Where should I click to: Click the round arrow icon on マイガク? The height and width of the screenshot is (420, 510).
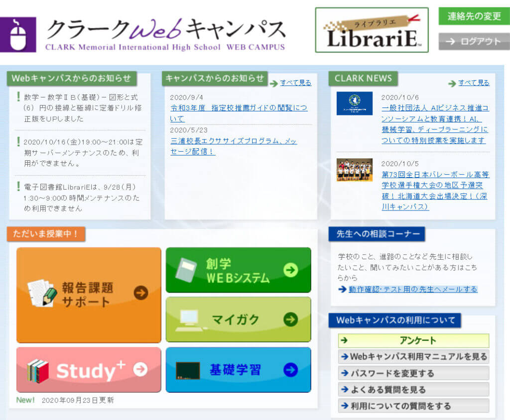click(290, 319)
